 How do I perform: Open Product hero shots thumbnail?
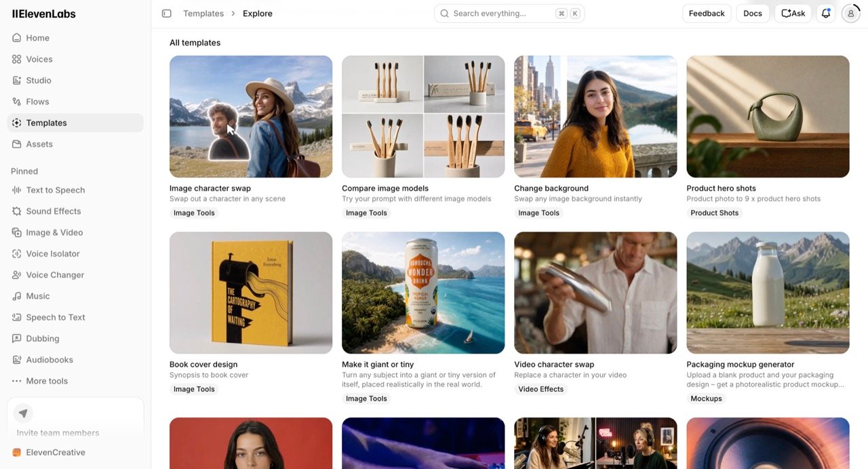[x=768, y=117]
